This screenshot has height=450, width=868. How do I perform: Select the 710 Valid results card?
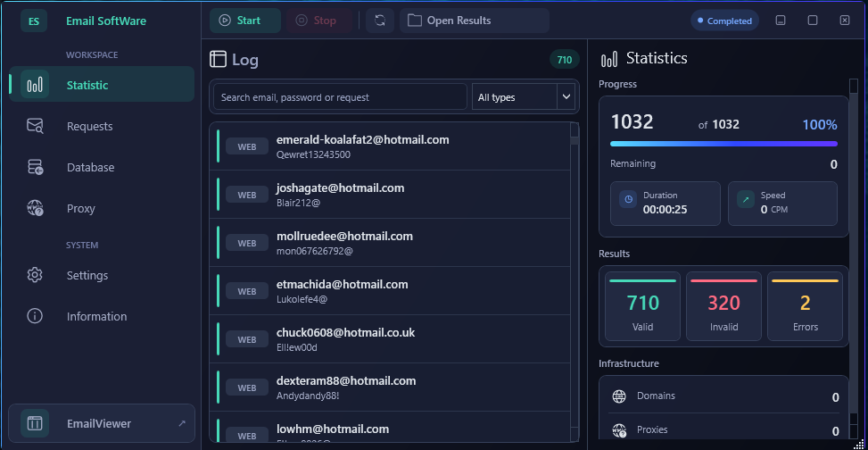pos(642,306)
